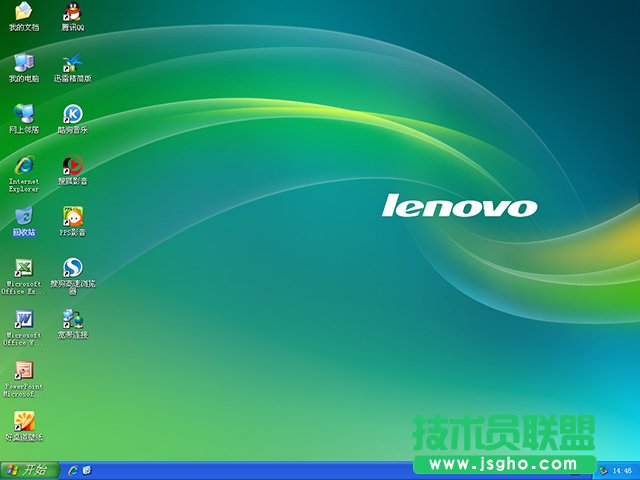This screenshot has width=640, height=480.
Task: Click the Internet Explorer quick launch icon
Action: pyautogui.click(x=72, y=470)
